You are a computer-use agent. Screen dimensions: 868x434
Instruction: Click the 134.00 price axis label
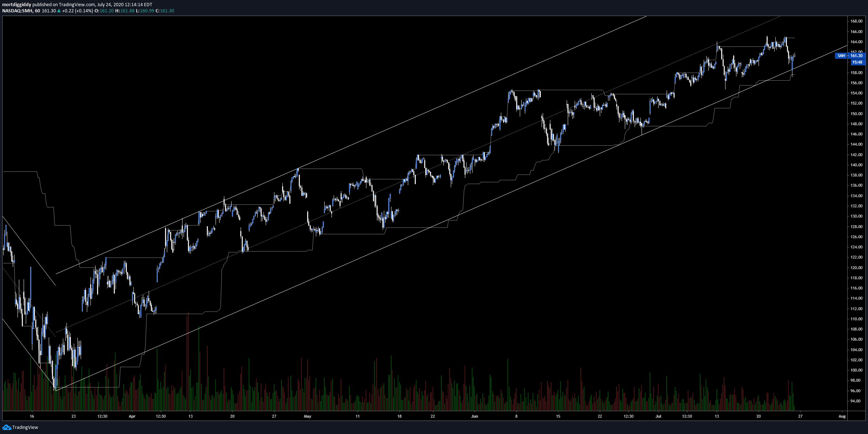pos(856,196)
